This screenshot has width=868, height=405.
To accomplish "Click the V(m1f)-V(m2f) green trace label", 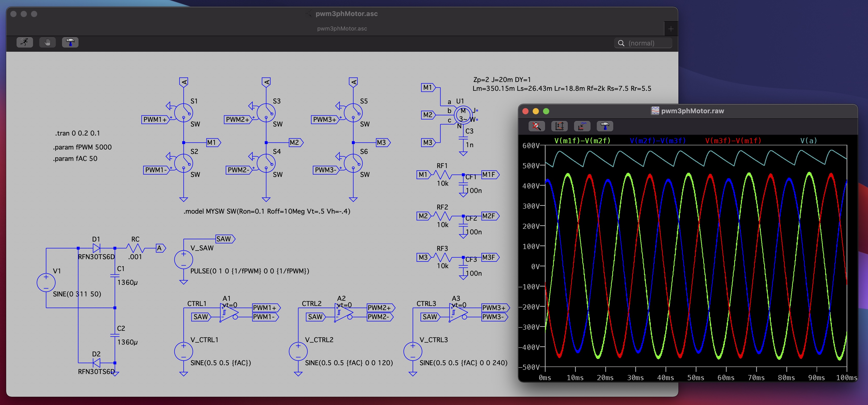I will 582,141.
